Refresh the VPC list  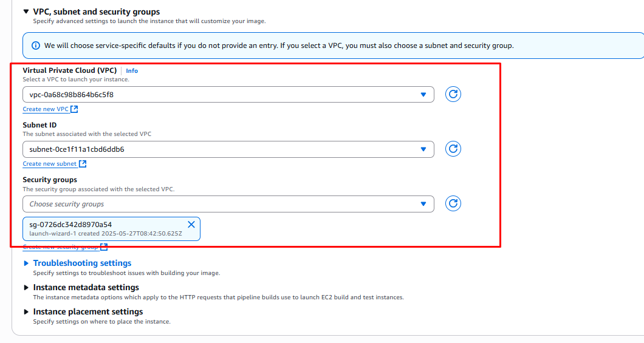pos(453,94)
